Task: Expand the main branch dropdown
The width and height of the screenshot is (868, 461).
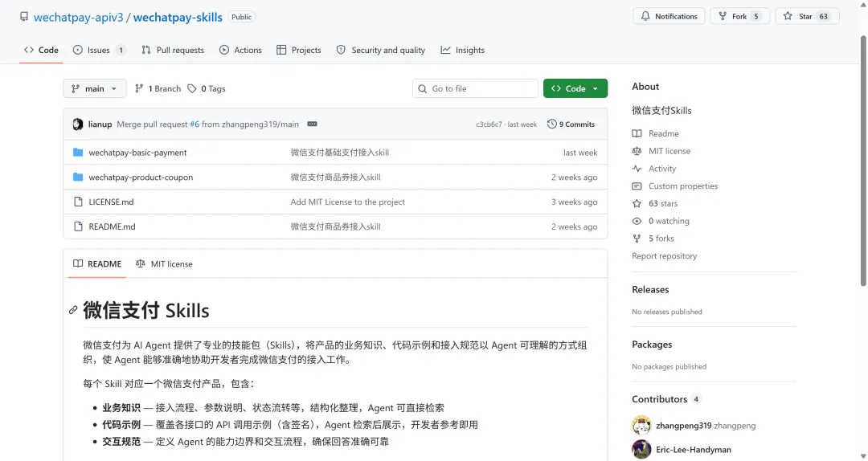Action: pos(95,88)
